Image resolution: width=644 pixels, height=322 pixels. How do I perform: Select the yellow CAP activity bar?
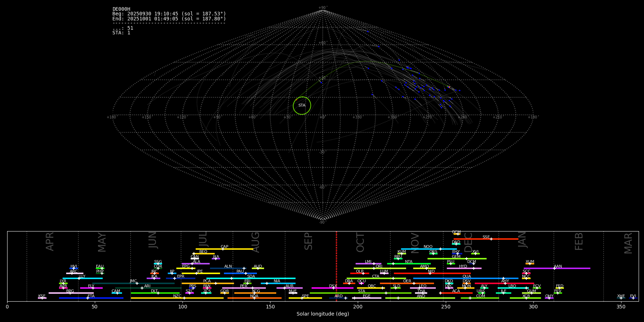pyautogui.click(x=224, y=249)
